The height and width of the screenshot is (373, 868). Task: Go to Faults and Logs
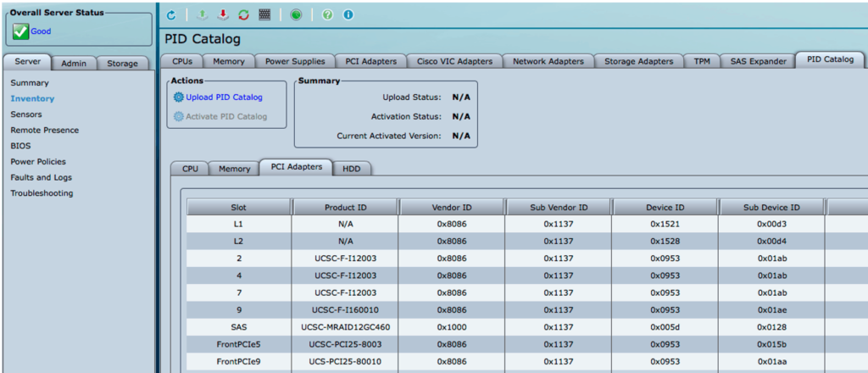[41, 177]
